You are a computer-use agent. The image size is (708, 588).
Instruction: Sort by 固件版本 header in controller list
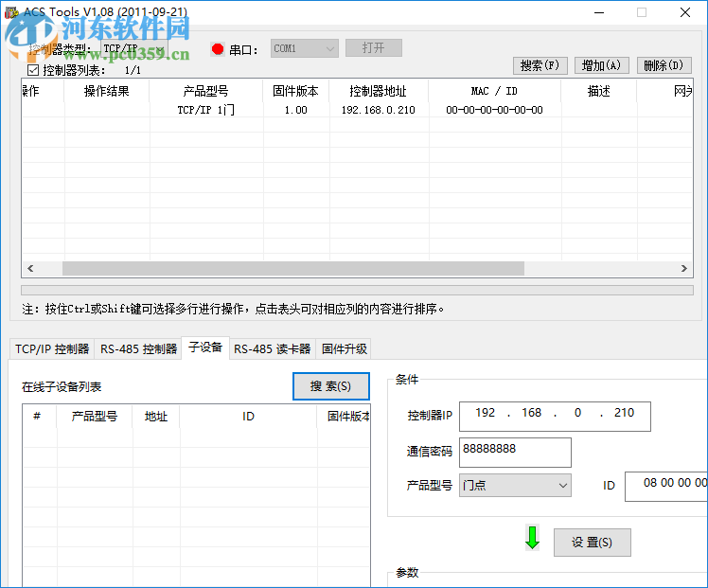click(295, 91)
